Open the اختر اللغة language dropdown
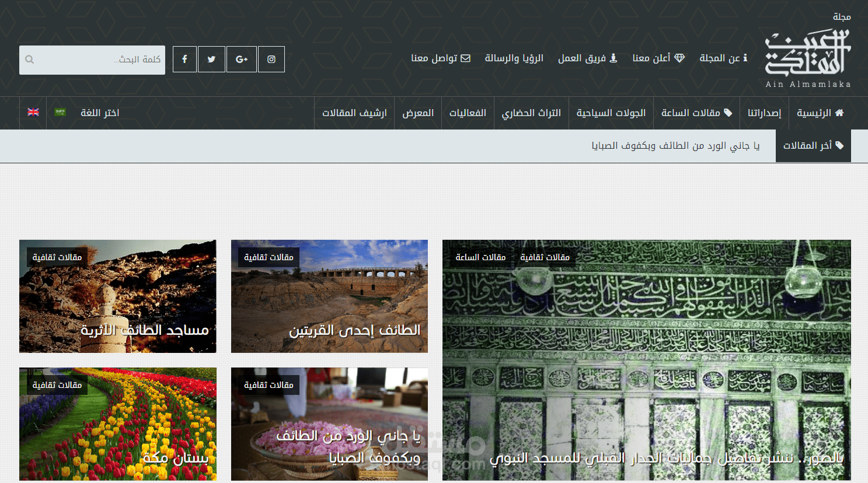The height and width of the screenshot is (483, 868). click(100, 113)
